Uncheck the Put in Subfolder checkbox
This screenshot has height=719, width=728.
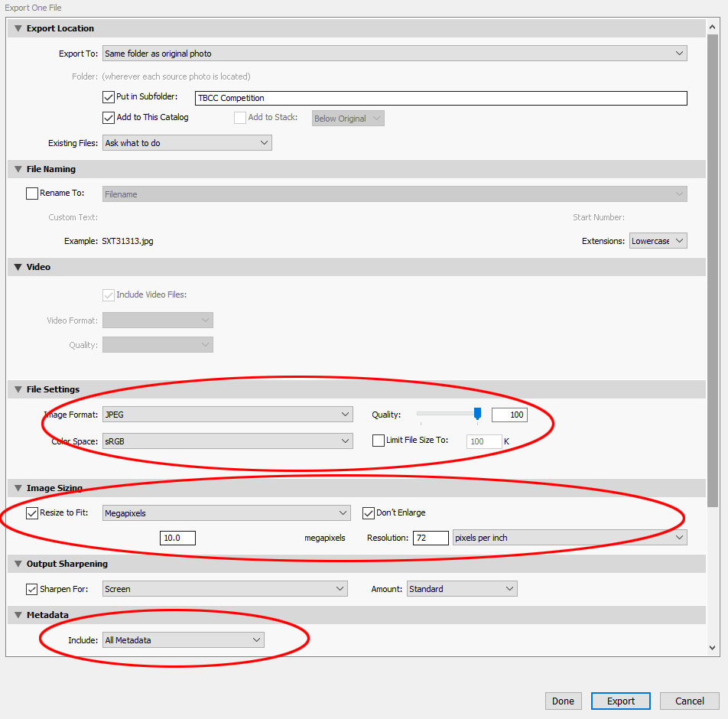pyautogui.click(x=108, y=97)
